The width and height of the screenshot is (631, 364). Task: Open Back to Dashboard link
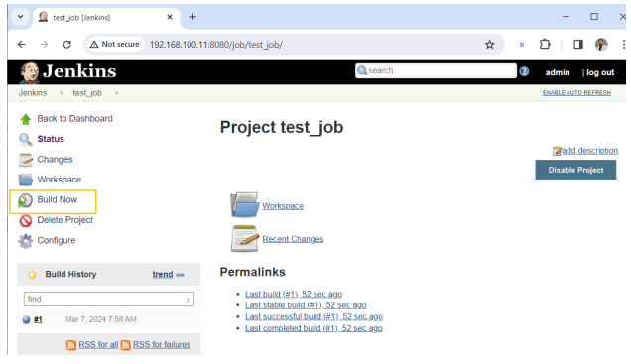tap(74, 119)
